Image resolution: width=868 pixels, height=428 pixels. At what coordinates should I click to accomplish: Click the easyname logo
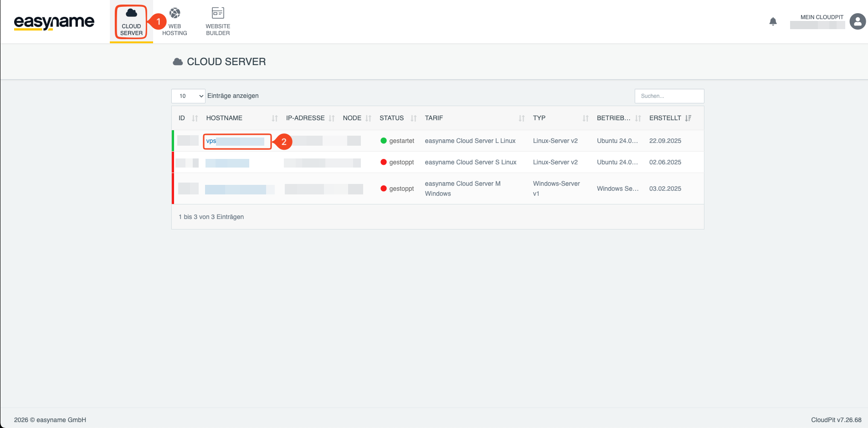(54, 22)
